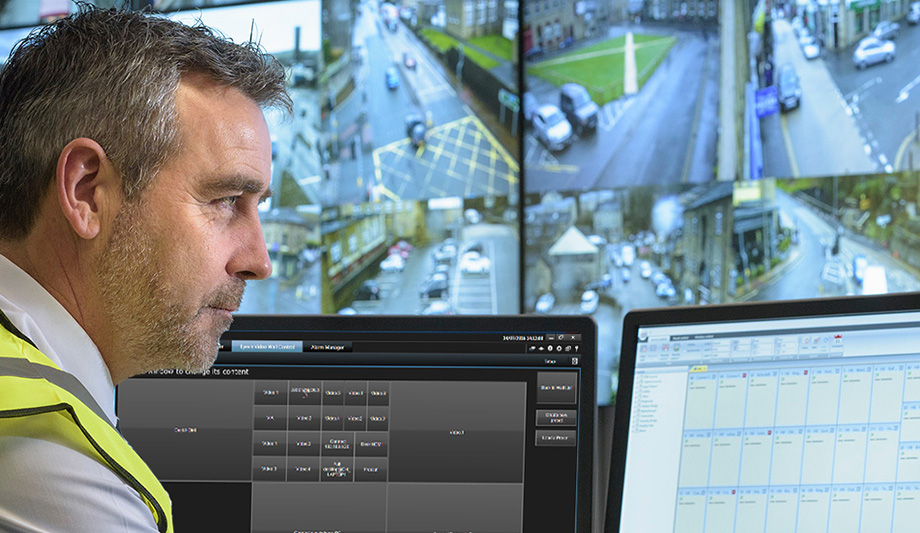Click the red calendar icon in the ribbon
Image resolution: width=920 pixels, height=533 pixels.
(838, 339)
